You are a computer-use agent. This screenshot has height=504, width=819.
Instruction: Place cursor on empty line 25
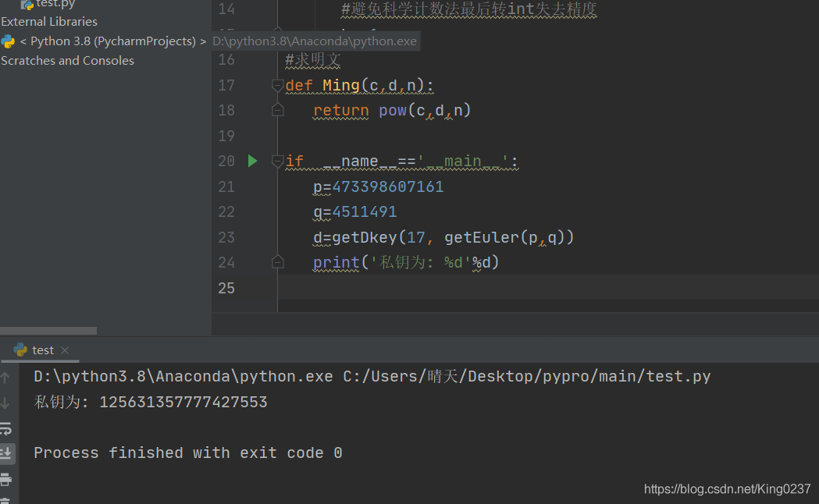[x=548, y=287]
